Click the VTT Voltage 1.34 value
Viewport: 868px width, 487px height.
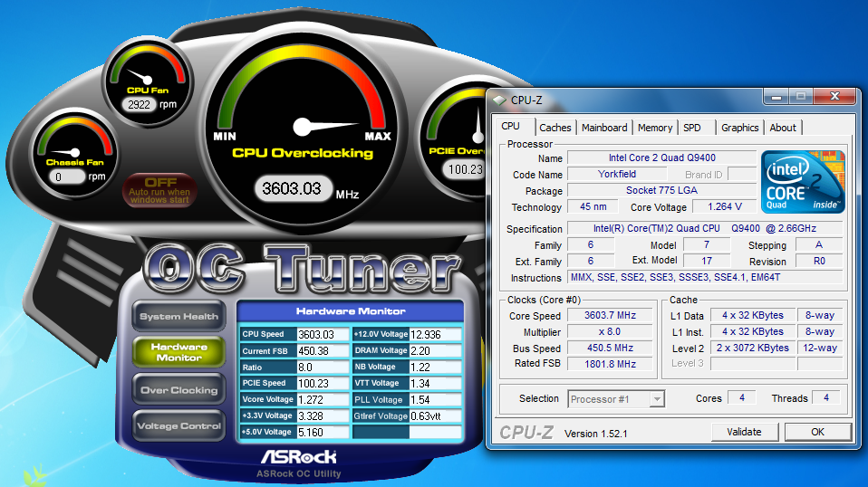(435, 383)
